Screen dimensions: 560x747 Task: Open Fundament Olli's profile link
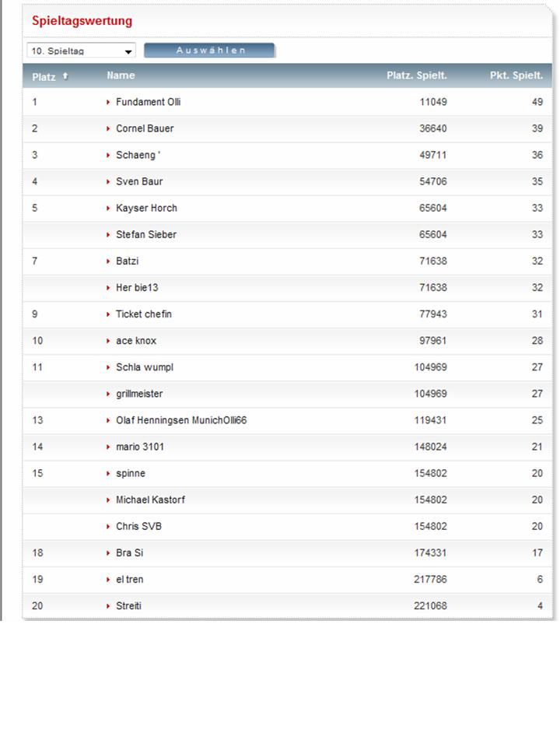[148, 102]
